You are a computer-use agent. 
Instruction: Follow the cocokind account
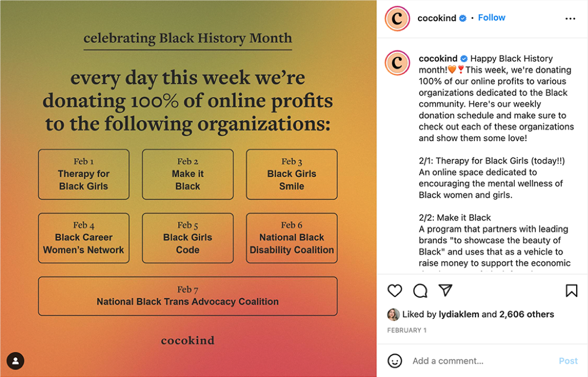pyautogui.click(x=492, y=18)
